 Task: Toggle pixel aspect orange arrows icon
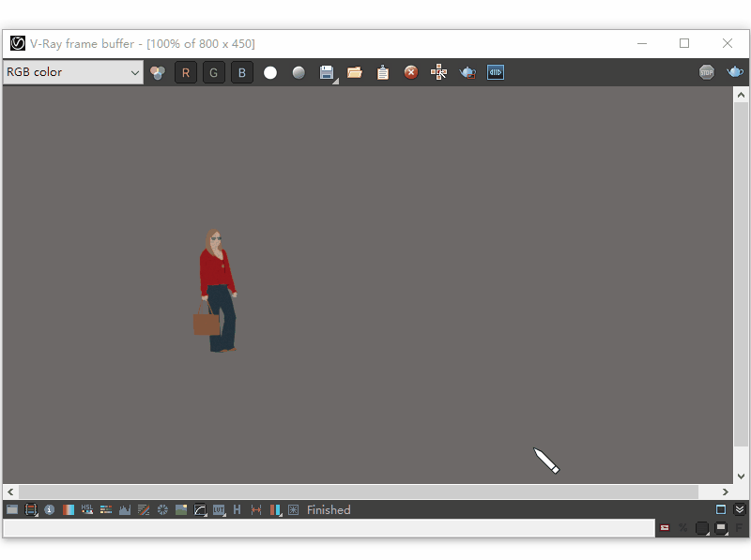[x=256, y=509]
